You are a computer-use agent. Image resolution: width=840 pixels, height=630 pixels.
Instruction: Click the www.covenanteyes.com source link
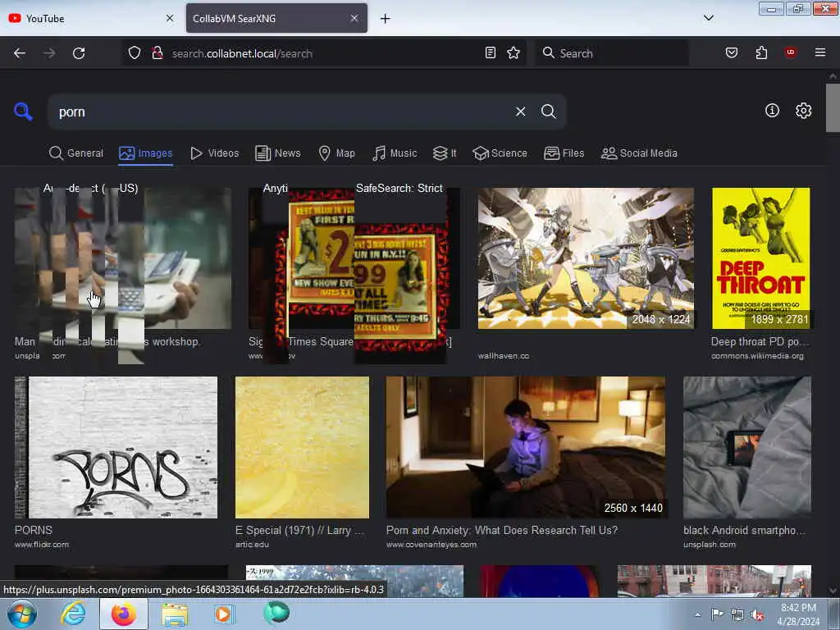click(431, 545)
